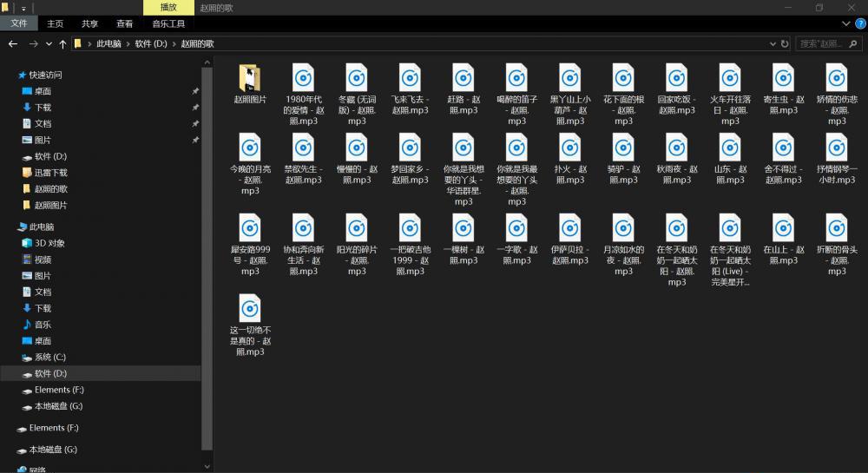Open the recent locations dropdown arrow

coord(49,43)
